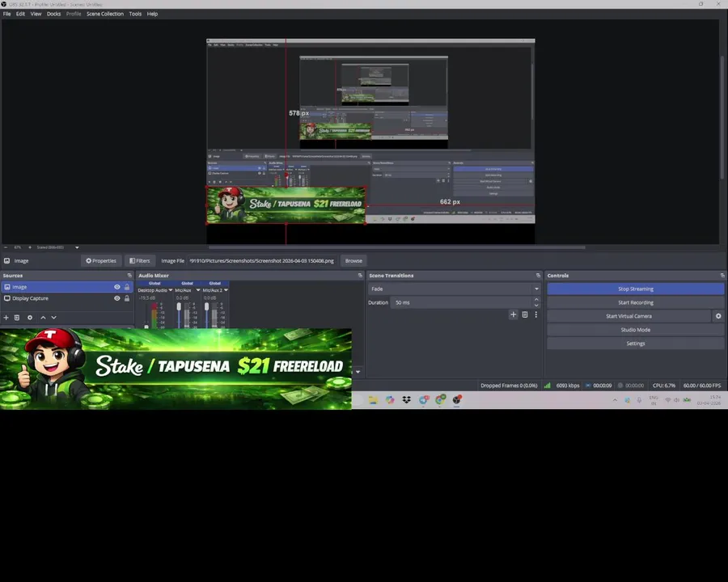Float the Controls dock panel
Viewport: 728px width, 582px height.
coord(722,275)
